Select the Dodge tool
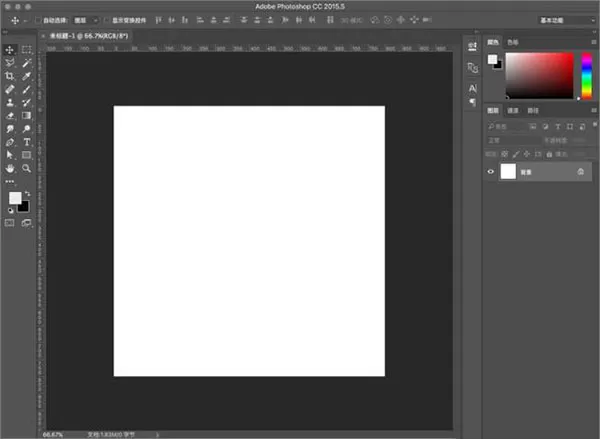This screenshot has width=600, height=439. coord(26,129)
